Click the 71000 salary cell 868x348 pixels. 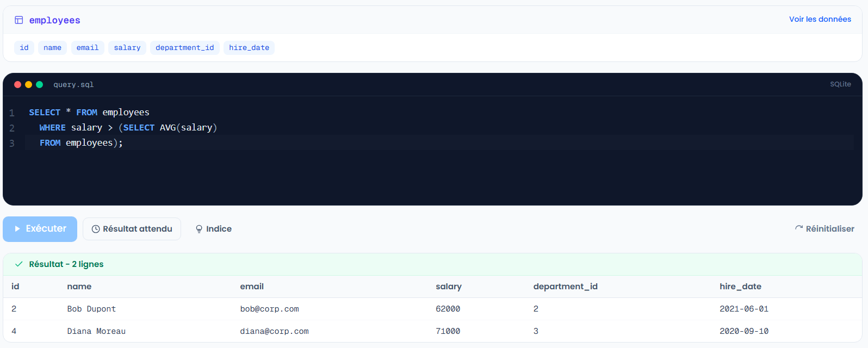coord(448,331)
